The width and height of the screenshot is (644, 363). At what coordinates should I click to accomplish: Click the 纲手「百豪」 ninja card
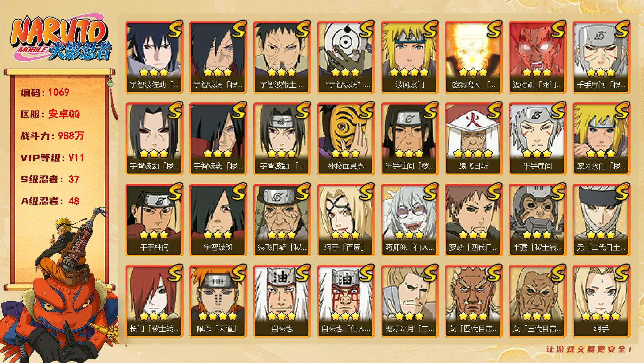(x=346, y=220)
